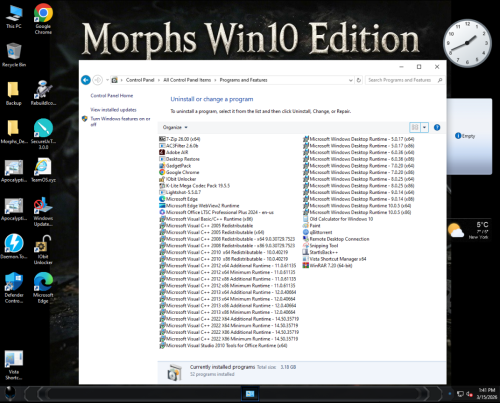This screenshot has width=500, height=403.
Task: Expand the address bar history dropdown
Action: click(350, 80)
